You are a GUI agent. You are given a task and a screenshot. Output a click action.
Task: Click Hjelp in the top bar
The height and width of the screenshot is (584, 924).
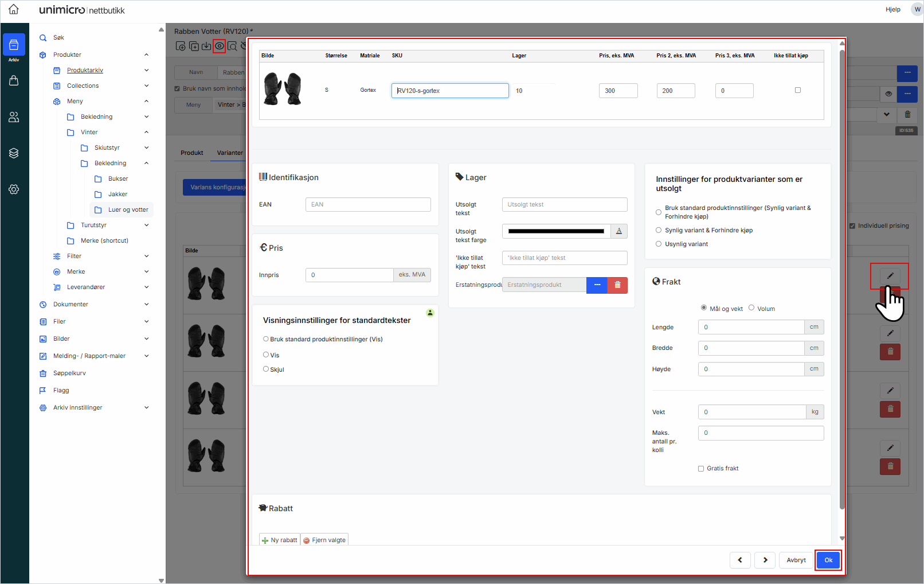click(892, 10)
